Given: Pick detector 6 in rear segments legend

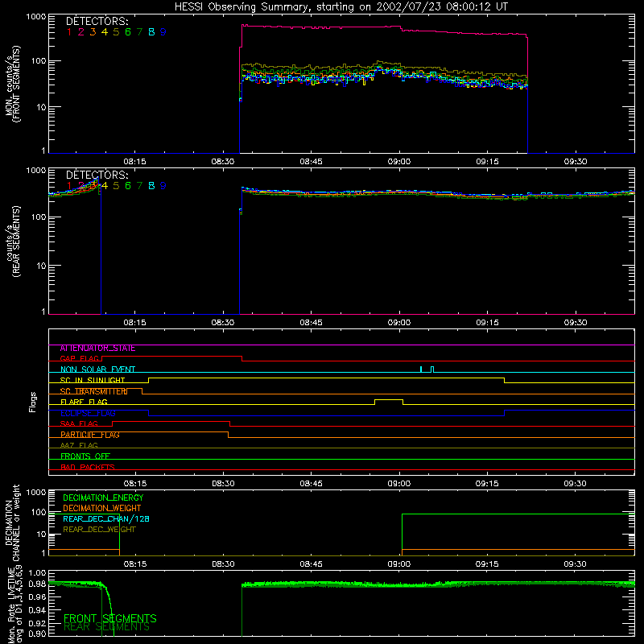Looking at the screenshot, I should coord(128,186).
